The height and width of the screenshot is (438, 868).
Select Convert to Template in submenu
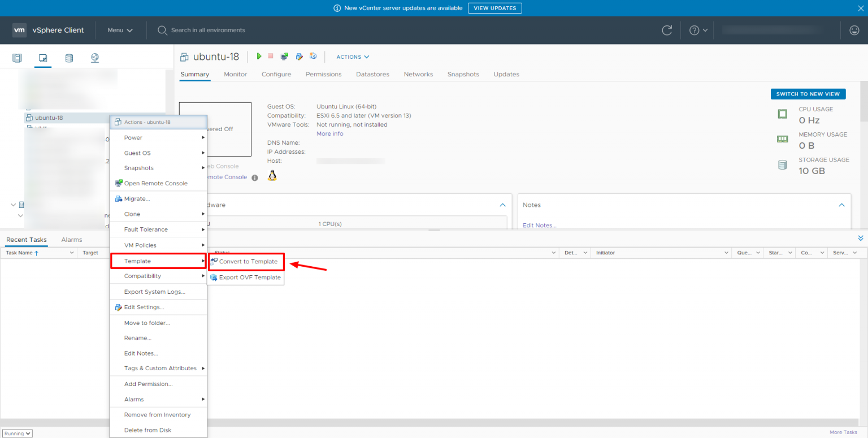(x=248, y=262)
